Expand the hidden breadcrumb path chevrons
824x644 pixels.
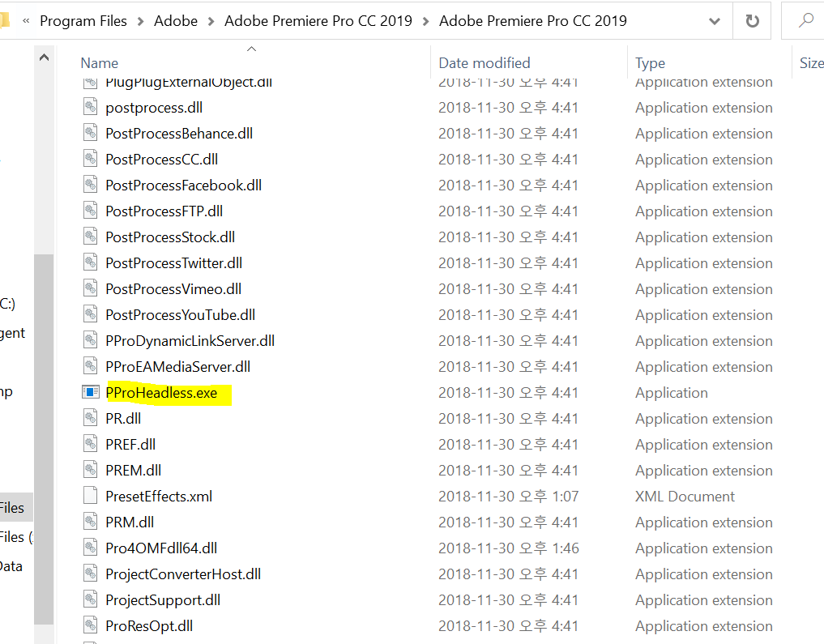26,21
